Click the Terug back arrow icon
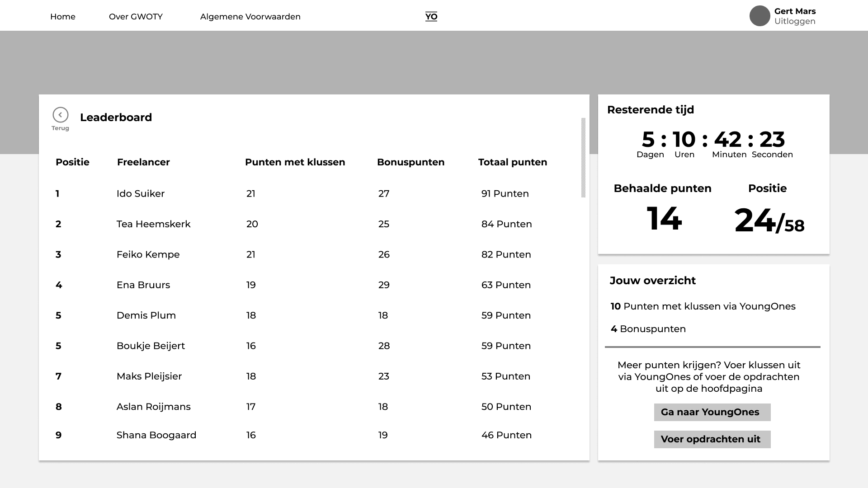The height and width of the screenshot is (488, 868). click(x=60, y=114)
